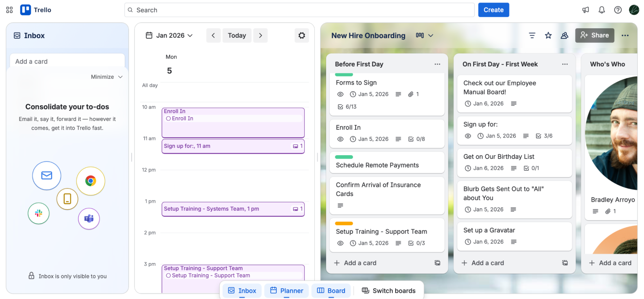The width and height of the screenshot is (644, 299).
Task: Click the green label on Schedule Remote Payments
Action: pos(343,157)
